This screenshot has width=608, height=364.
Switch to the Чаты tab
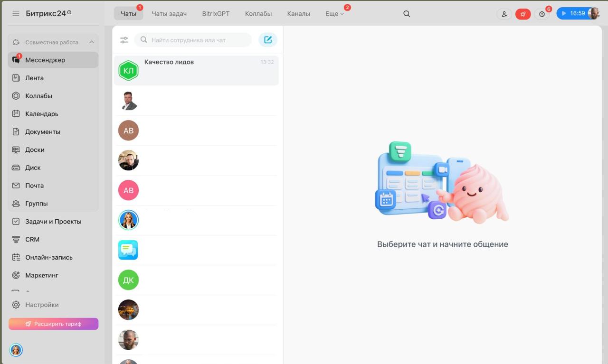(128, 14)
